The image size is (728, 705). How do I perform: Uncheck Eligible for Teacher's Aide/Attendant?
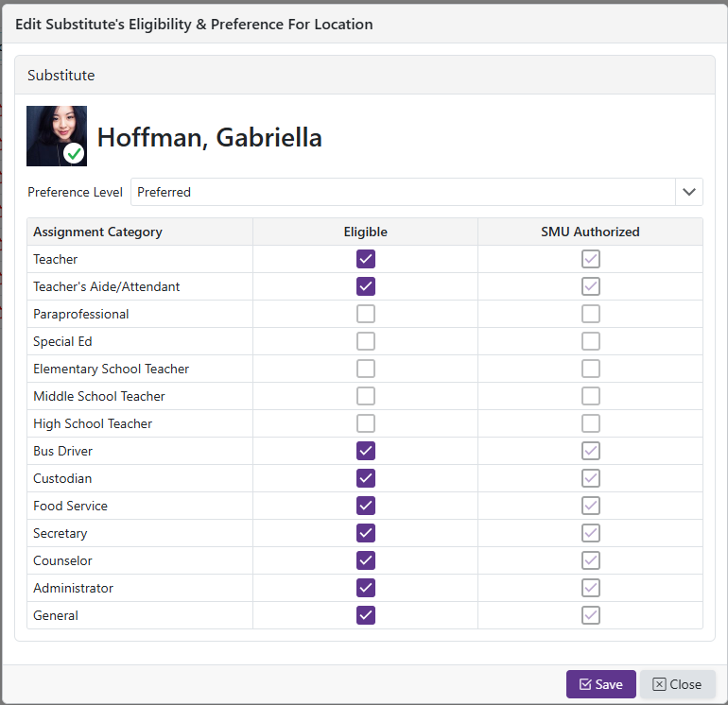(366, 286)
